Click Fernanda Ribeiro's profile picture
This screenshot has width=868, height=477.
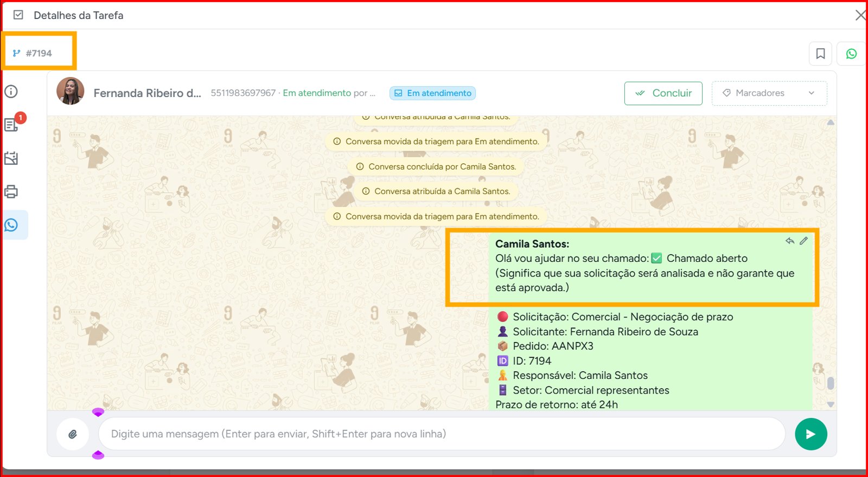tap(71, 91)
